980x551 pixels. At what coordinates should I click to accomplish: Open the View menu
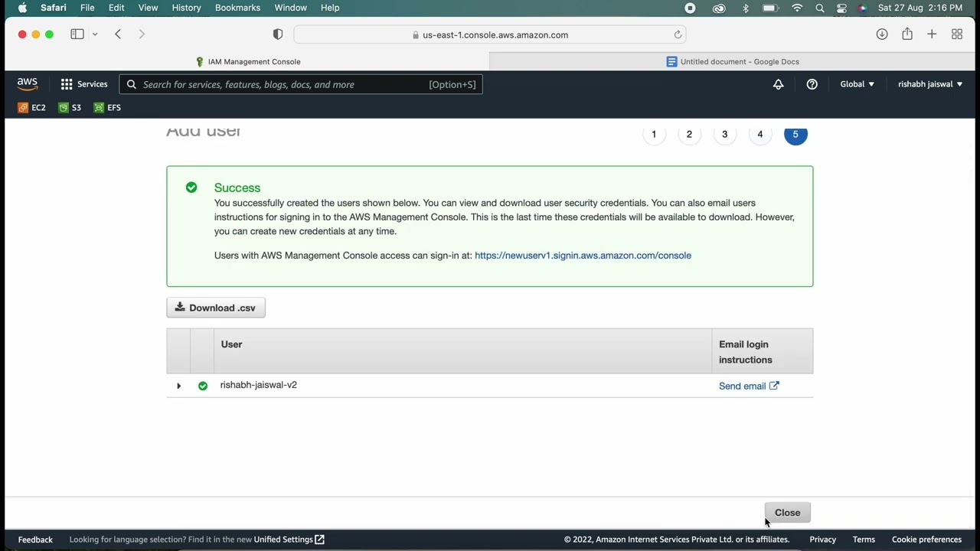click(x=148, y=8)
